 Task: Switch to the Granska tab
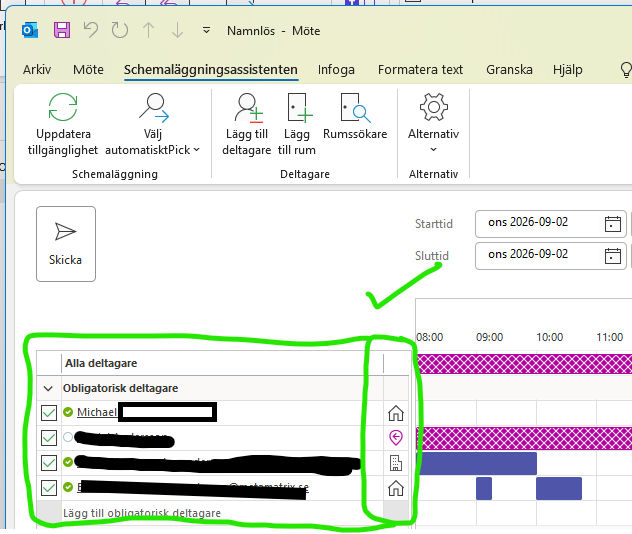(x=509, y=70)
